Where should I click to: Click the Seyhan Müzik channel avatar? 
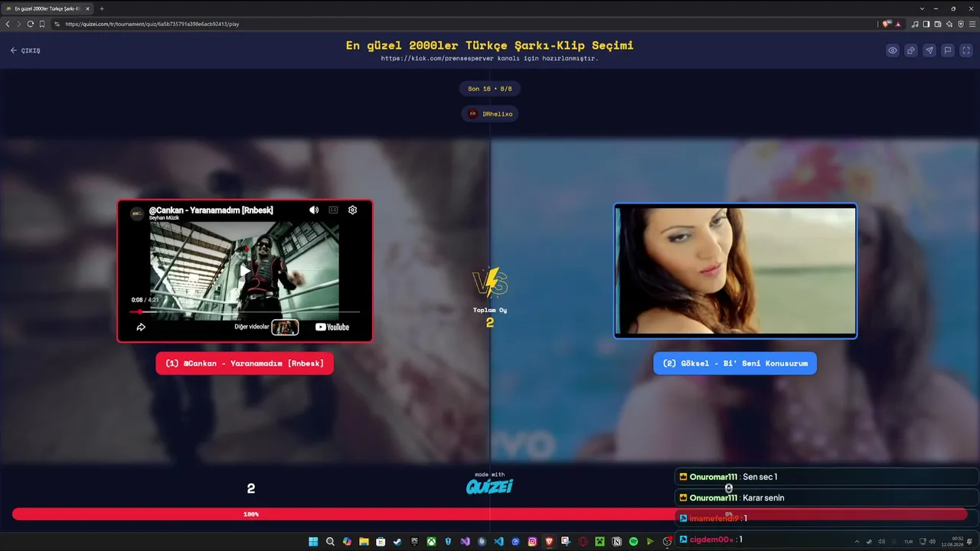[137, 214]
